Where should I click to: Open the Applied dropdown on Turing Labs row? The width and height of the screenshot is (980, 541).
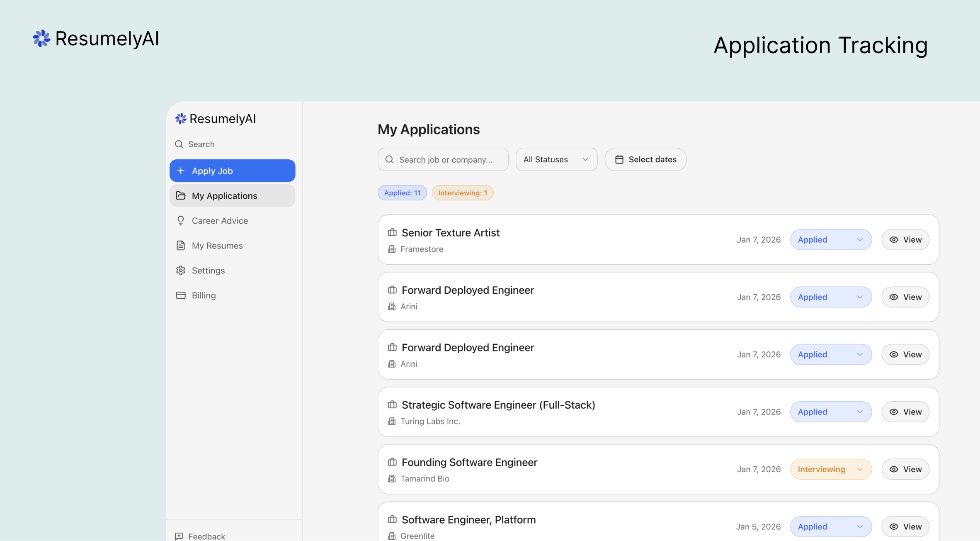pos(831,412)
